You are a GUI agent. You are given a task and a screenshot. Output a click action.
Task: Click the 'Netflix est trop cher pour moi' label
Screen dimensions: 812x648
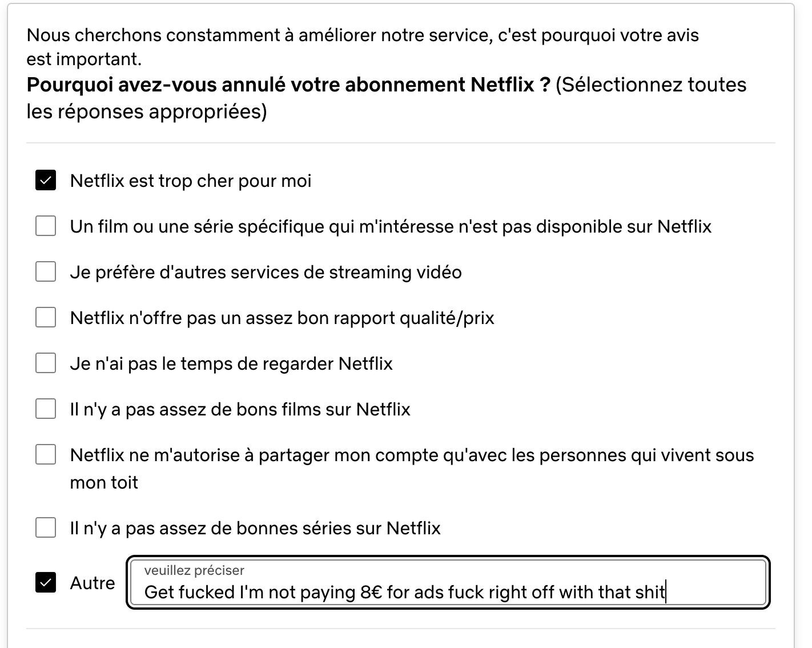191,181
